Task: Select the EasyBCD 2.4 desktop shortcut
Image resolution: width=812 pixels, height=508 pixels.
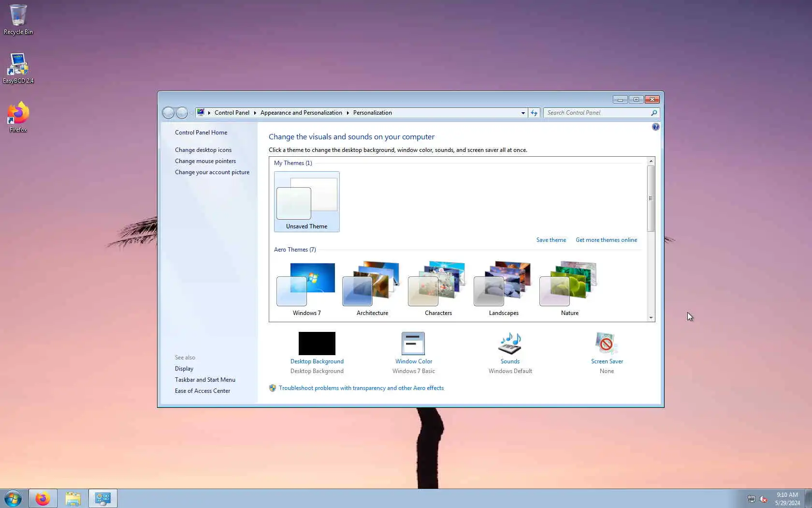Action: coord(18,68)
